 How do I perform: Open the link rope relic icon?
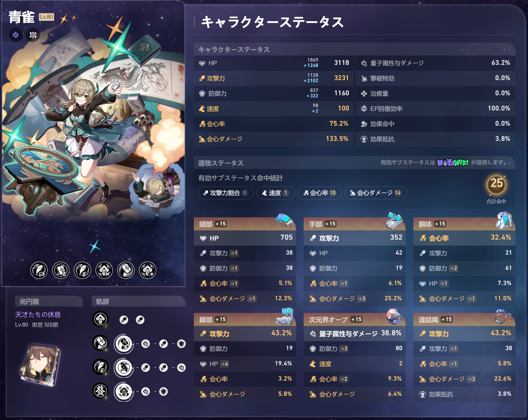click(x=504, y=316)
